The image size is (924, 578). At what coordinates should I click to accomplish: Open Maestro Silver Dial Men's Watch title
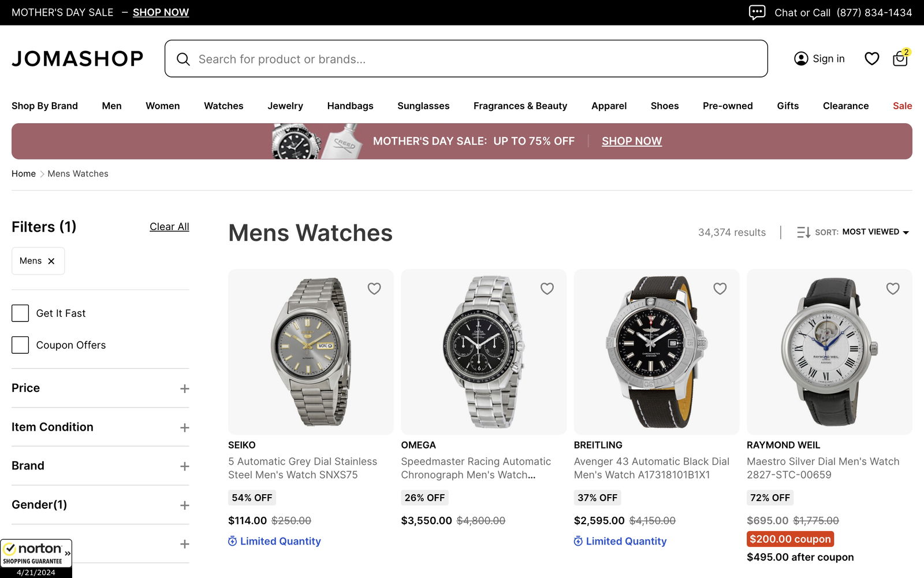(823, 468)
